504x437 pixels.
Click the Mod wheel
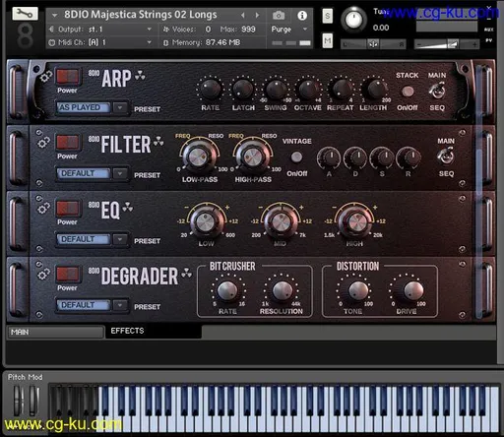point(32,401)
